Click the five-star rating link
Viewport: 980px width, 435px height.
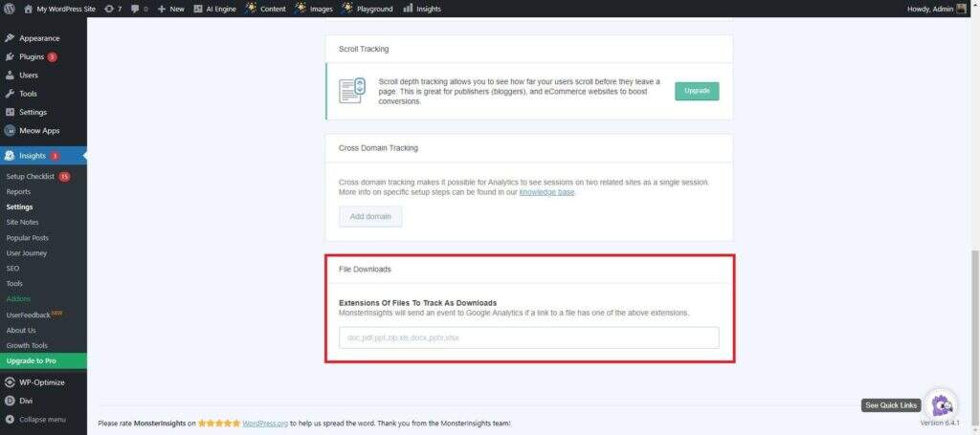point(219,424)
